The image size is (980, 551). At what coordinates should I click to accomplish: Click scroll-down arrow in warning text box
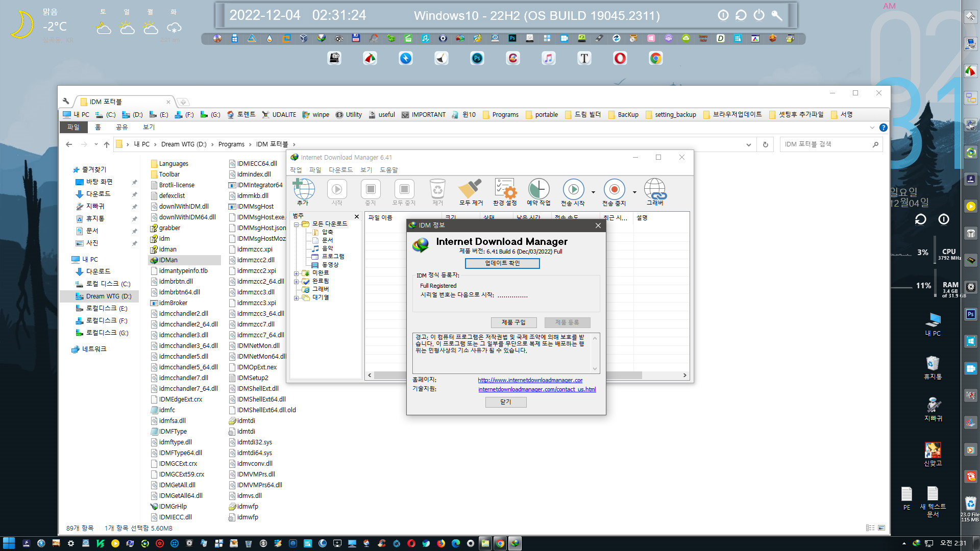pyautogui.click(x=595, y=369)
